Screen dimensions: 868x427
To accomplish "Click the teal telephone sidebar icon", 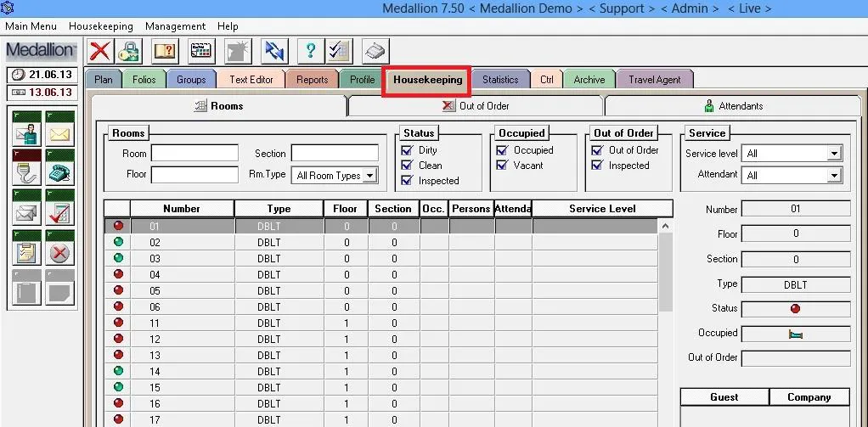I will click(59, 167).
